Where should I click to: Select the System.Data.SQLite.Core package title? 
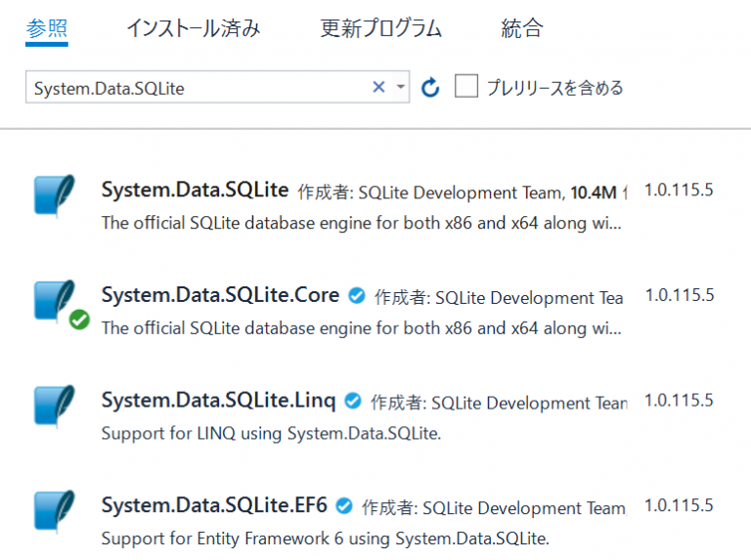click(220, 296)
